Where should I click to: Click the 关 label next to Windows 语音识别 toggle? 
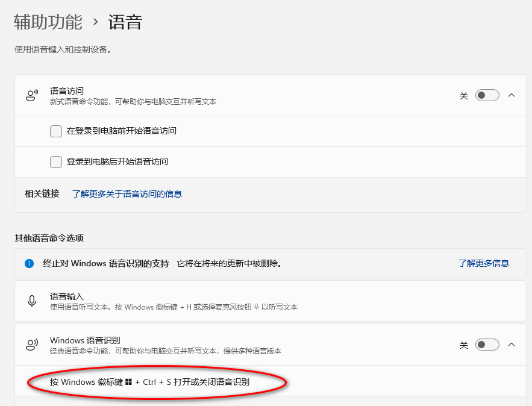464,345
